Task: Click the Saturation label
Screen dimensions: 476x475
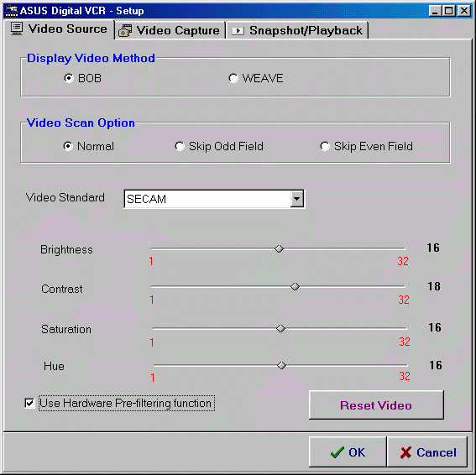Action: 66,329
